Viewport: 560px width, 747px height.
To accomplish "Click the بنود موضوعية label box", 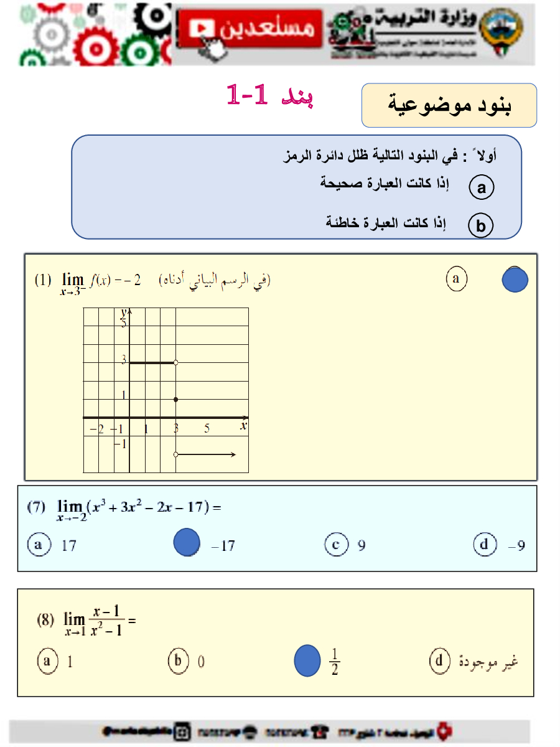I will tap(449, 105).
